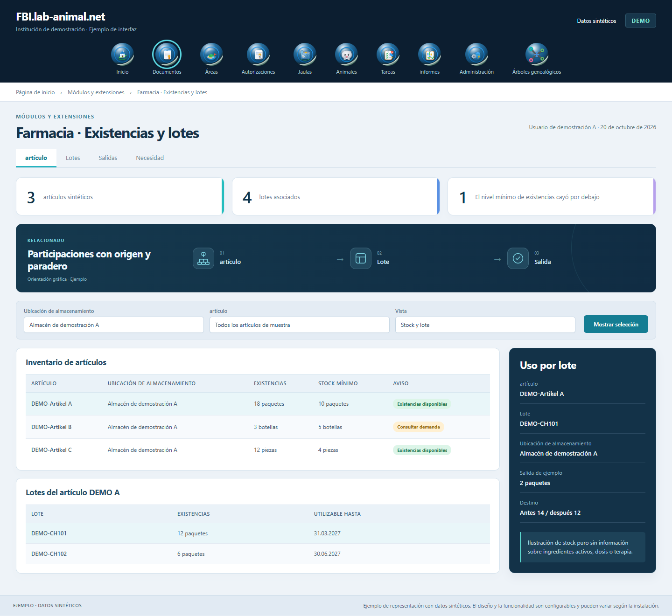The width and height of the screenshot is (672, 616).
Task: Expand the artículo filter dropdown
Action: tap(300, 325)
